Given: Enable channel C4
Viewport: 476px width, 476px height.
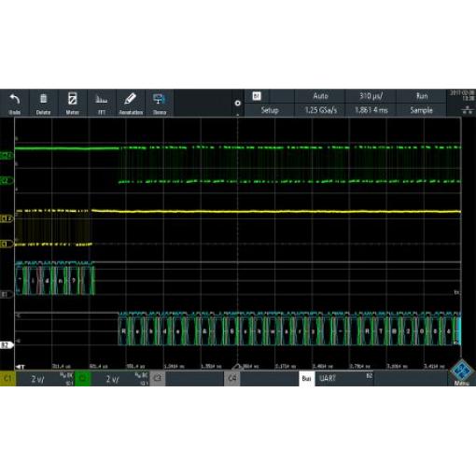Looking at the screenshot, I should click(232, 379).
